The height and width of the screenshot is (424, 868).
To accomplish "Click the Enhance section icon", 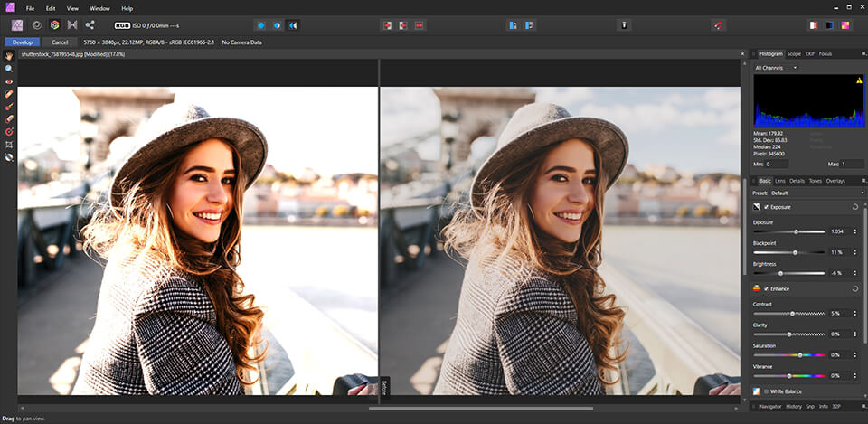I will 757,289.
